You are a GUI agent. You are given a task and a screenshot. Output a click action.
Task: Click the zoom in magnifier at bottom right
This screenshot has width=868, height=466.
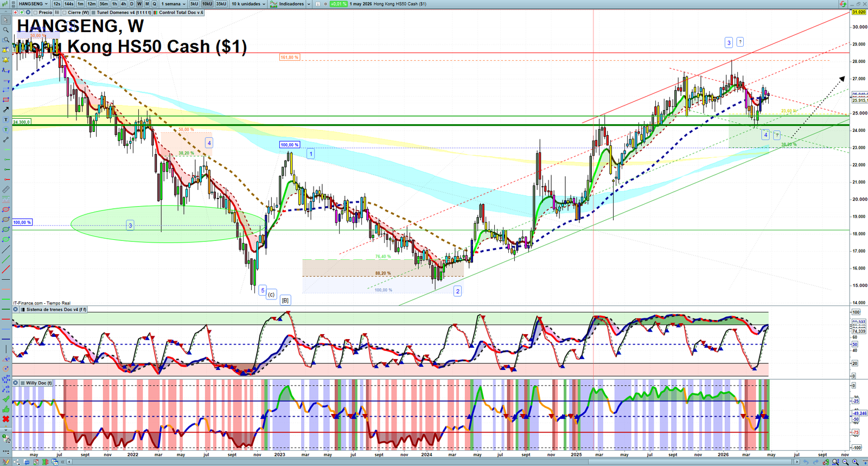click(856, 462)
